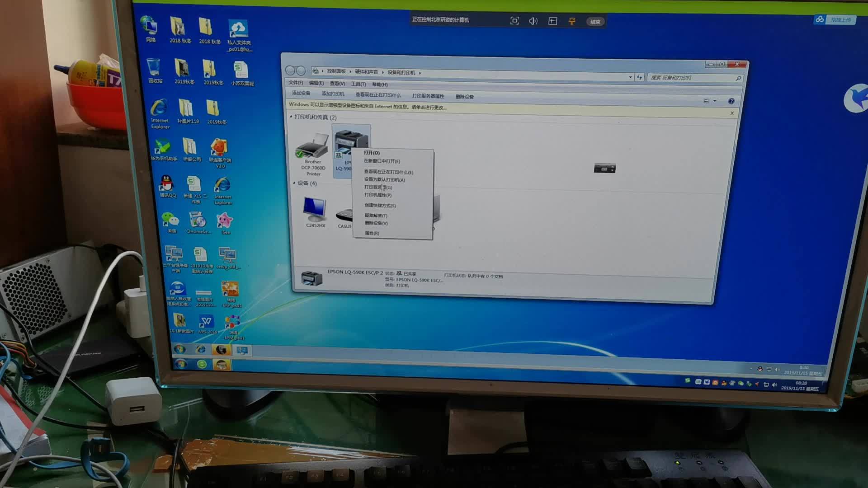Click the speaker icon in remote control bar
868x488 pixels.
pos(533,21)
